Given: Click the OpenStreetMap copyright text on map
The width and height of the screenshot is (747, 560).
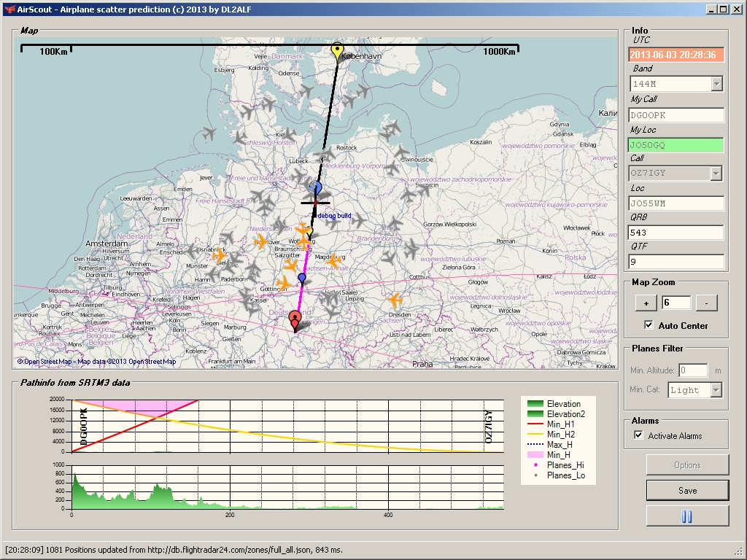Looking at the screenshot, I should pos(97,362).
